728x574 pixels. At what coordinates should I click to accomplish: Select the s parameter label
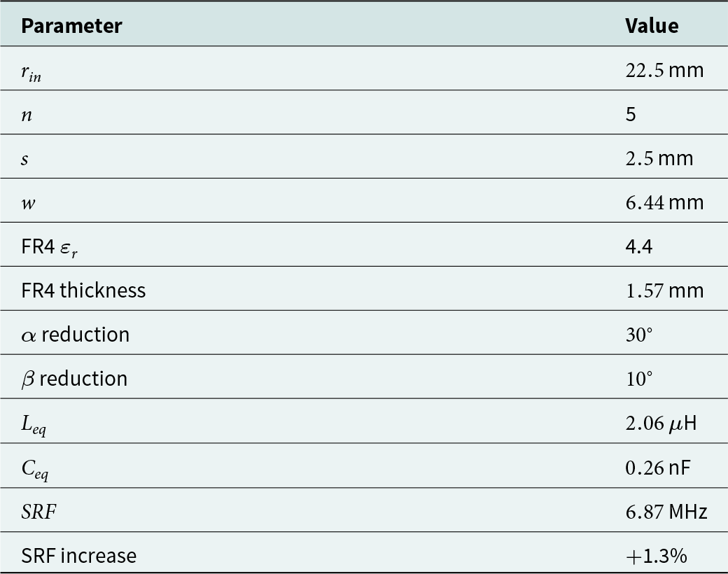pos(24,159)
